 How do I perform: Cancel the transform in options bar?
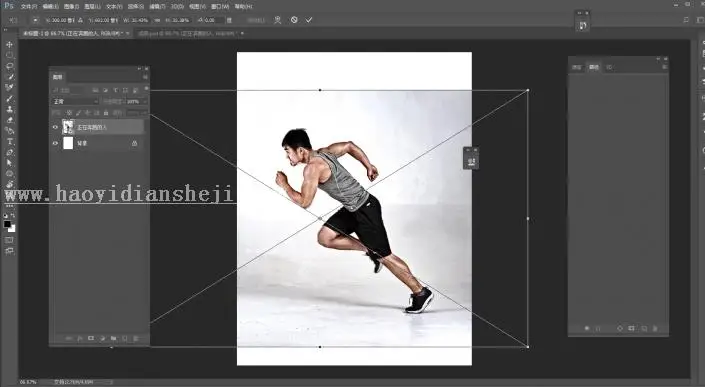point(294,20)
